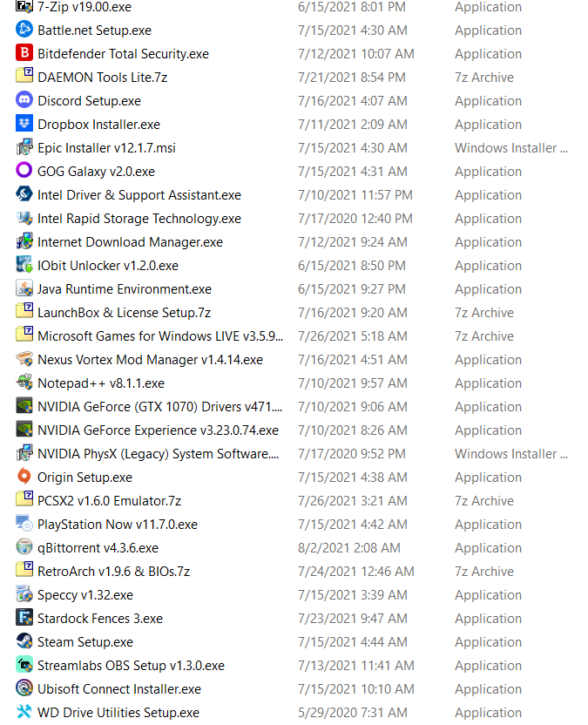This screenshot has width=588, height=725.
Task: Select "Epic Installer v12.1.7.msi" file name
Action: (106, 148)
